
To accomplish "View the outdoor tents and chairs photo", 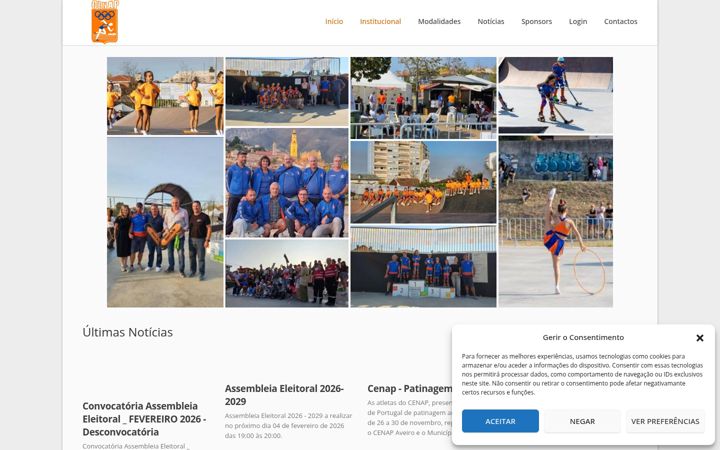I will coord(423,98).
